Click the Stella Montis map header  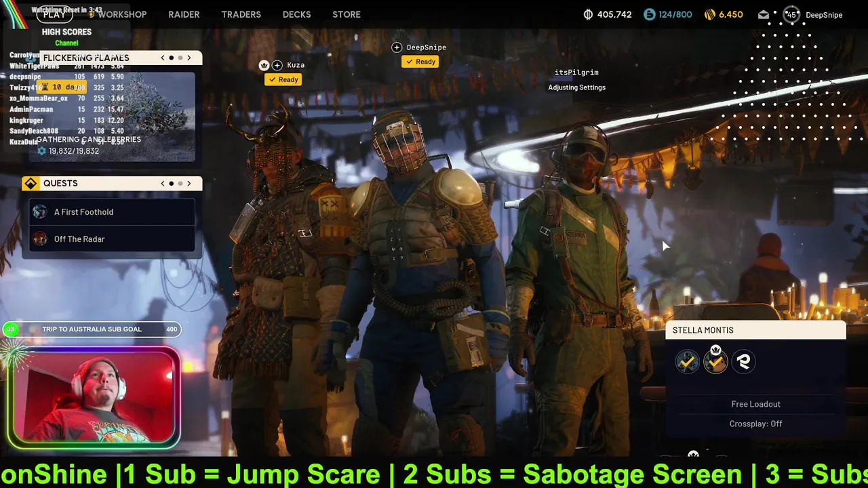[x=756, y=330]
